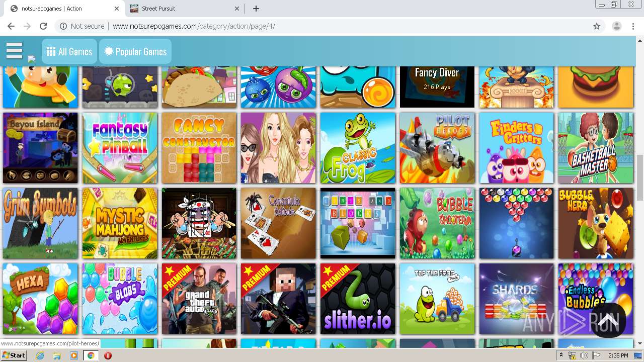Open the Action Center flag icon
This screenshot has width=644, height=362.
point(596,355)
